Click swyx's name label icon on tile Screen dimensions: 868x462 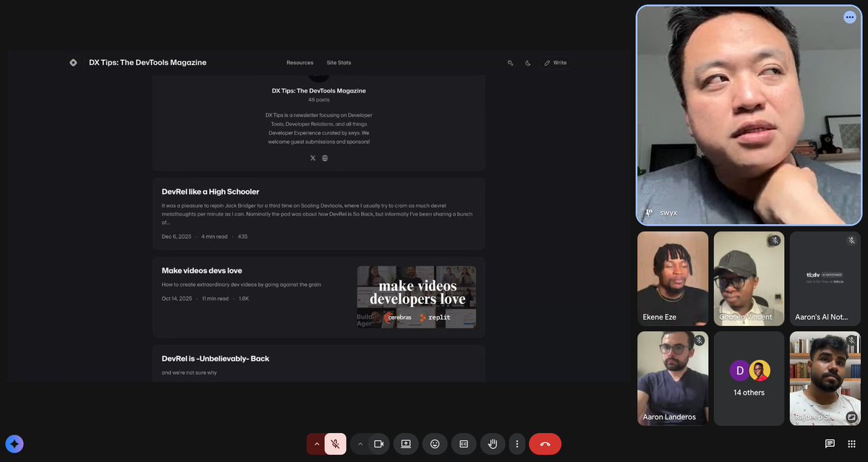tap(649, 213)
